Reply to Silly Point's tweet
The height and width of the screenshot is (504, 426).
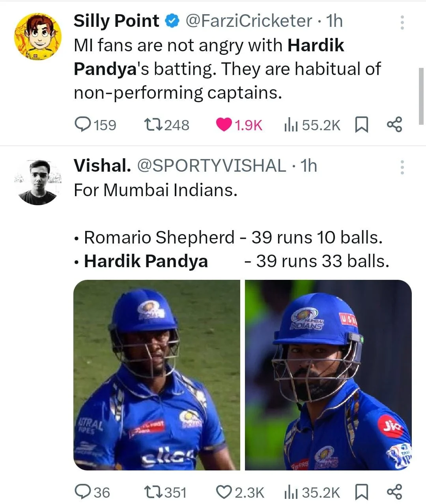83,125
